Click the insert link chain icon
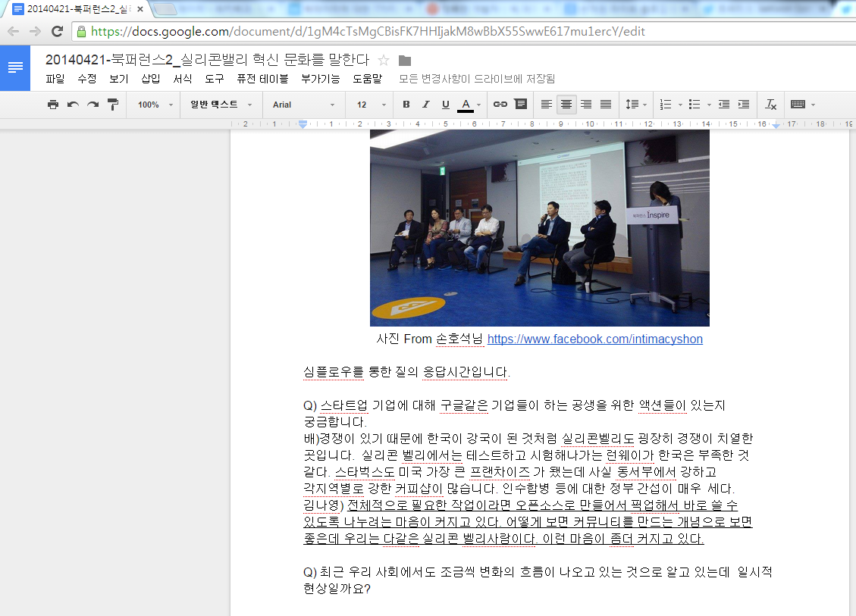856x616 pixels. [500, 105]
